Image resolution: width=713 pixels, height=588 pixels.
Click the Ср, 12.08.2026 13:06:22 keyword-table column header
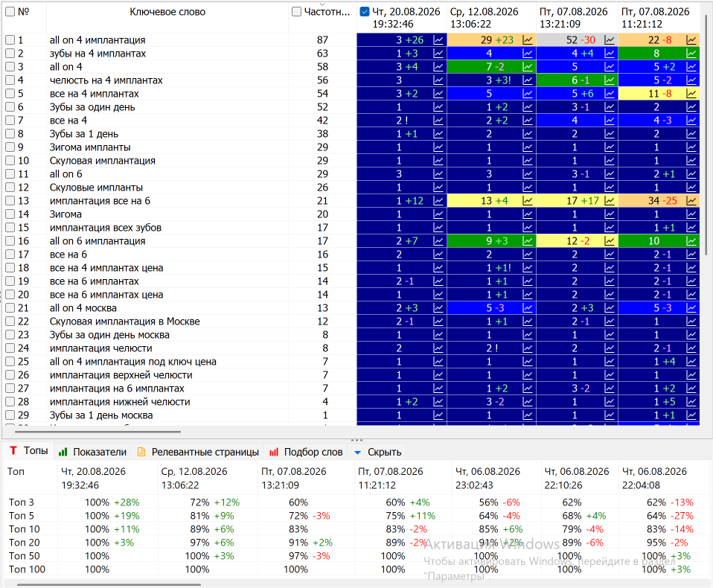(x=491, y=18)
